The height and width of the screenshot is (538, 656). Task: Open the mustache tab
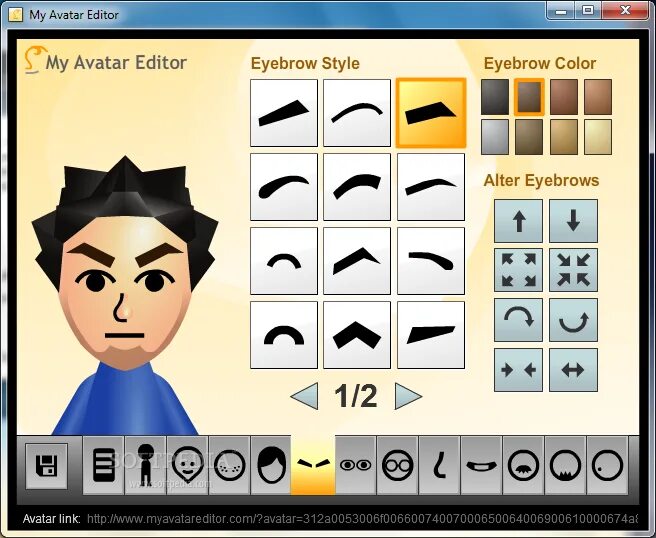click(523, 465)
